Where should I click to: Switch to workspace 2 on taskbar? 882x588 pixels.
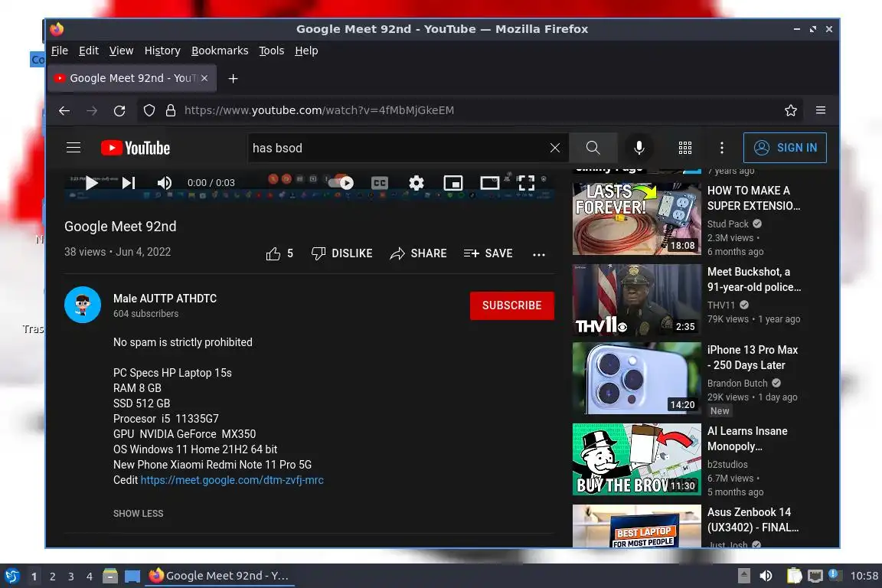click(52, 577)
